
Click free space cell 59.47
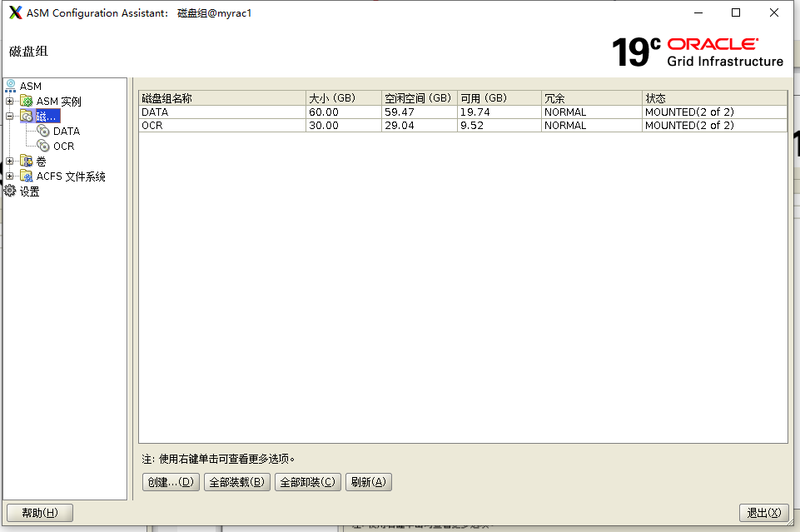(419, 112)
